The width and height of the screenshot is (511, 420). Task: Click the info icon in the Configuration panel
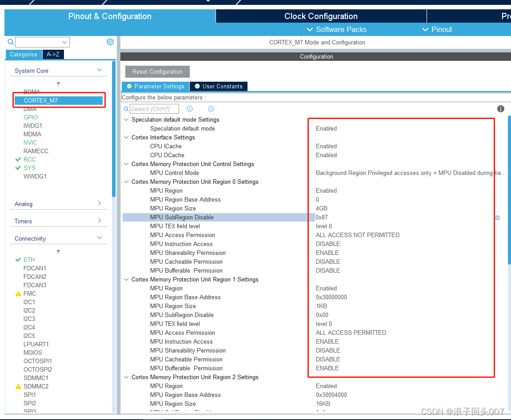pos(500,109)
